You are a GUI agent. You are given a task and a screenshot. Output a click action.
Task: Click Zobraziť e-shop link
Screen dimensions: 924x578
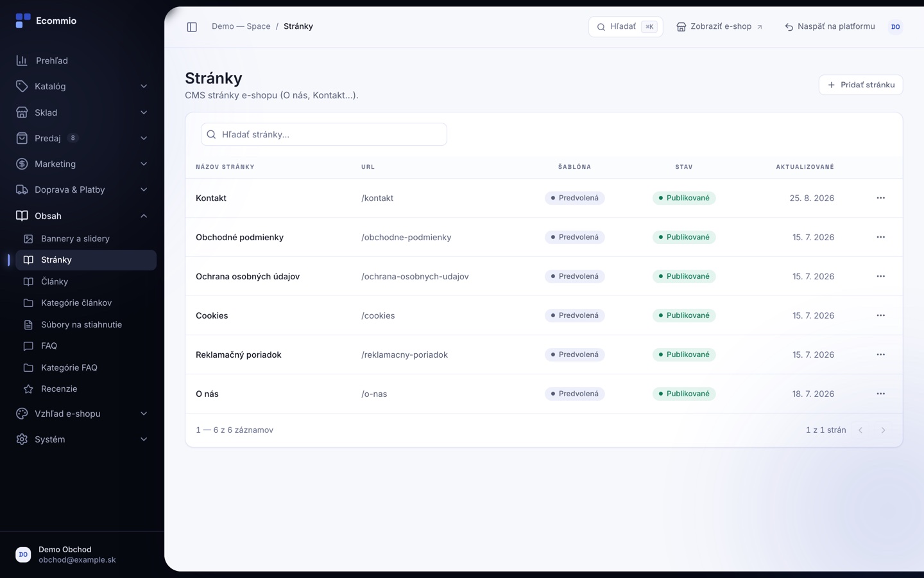[719, 27]
